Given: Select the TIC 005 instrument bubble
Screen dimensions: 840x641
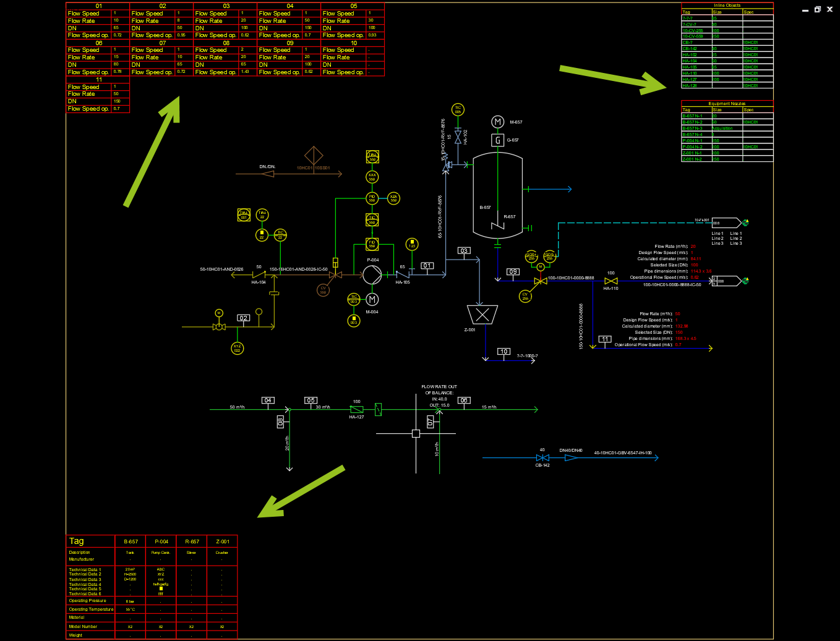Looking at the screenshot, I should [x=458, y=110].
